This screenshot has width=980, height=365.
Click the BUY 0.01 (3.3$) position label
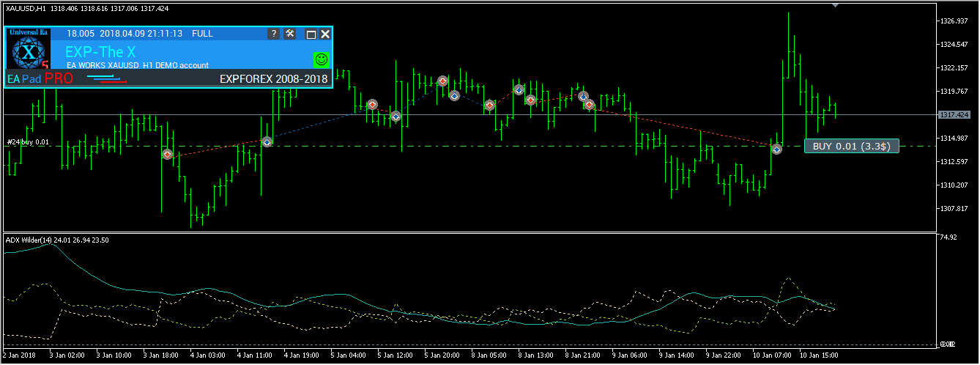coord(850,147)
